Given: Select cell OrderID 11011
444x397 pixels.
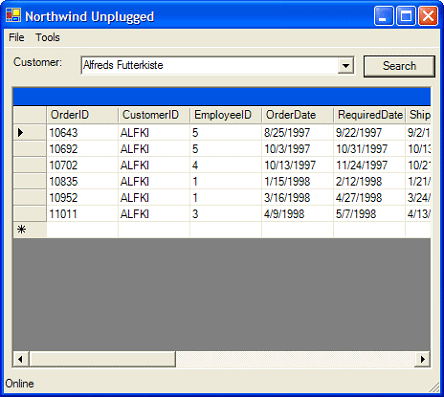Looking at the screenshot, I should tap(82, 214).
